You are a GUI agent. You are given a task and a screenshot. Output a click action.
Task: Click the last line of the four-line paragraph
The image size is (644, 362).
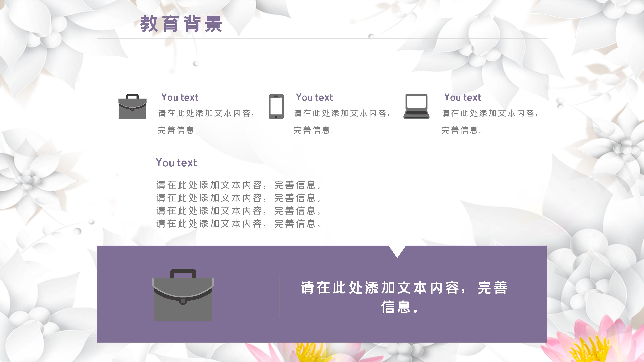tap(238, 224)
